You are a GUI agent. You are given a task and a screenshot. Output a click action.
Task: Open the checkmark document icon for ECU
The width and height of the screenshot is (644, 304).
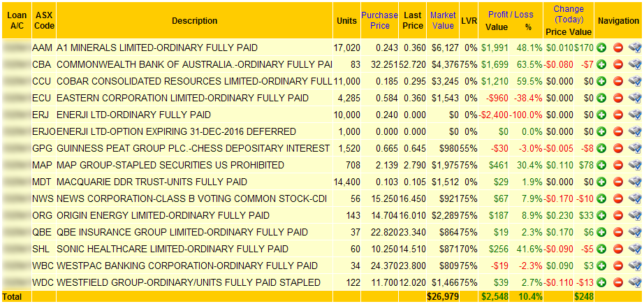tap(635, 98)
